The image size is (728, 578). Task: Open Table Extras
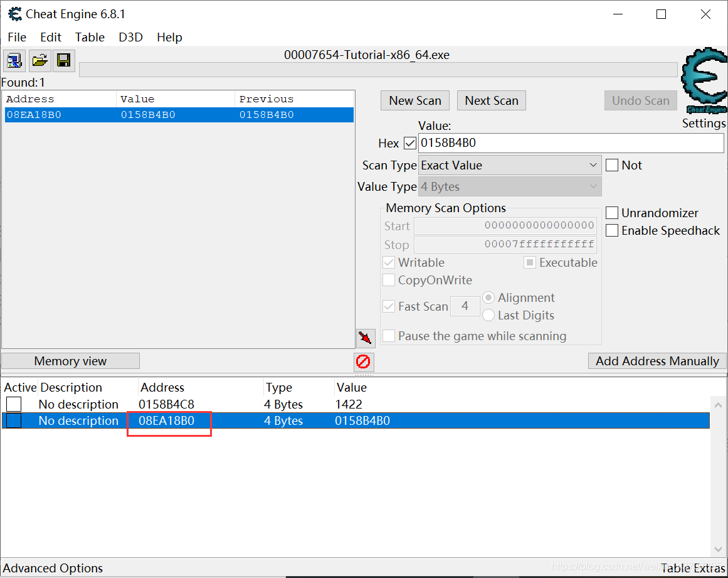(x=692, y=568)
